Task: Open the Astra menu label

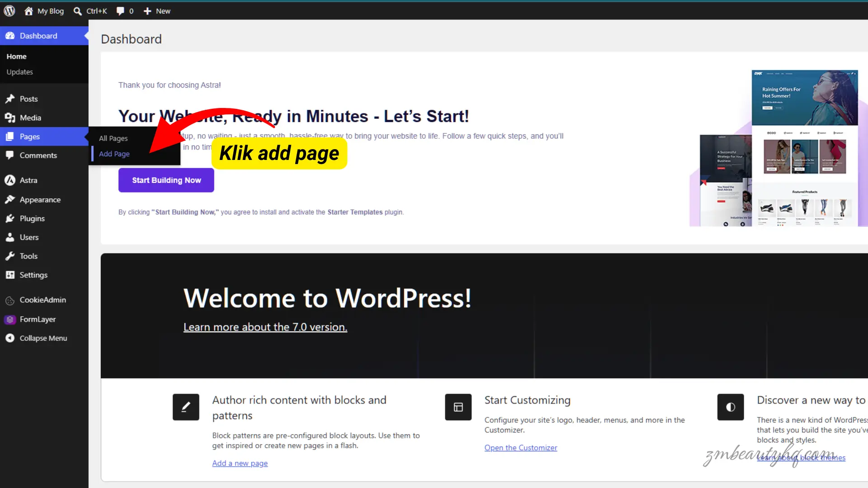Action: pos(28,180)
